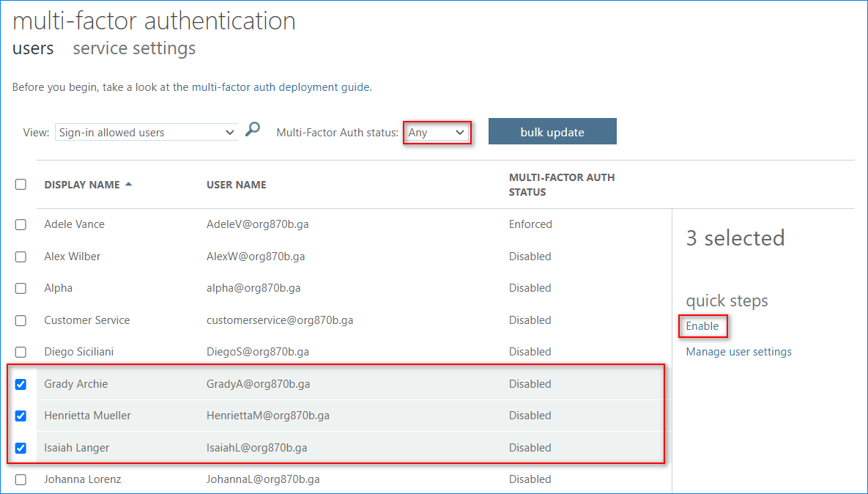Click AlexW@org870b.ga username
The height and width of the screenshot is (494, 868).
click(x=255, y=257)
